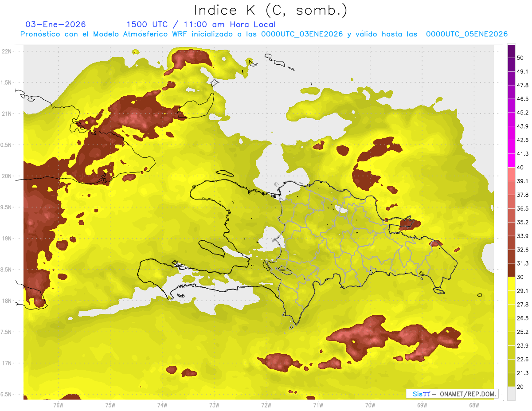Click the colorbar value "23.9"
532x411 pixels.
[x=523, y=345]
